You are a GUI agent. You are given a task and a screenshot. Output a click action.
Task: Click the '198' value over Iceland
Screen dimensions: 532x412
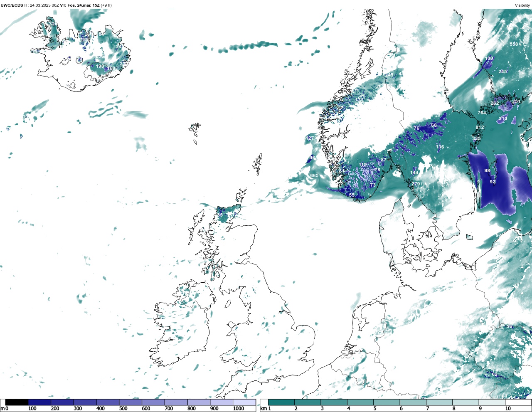click(100, 66)
